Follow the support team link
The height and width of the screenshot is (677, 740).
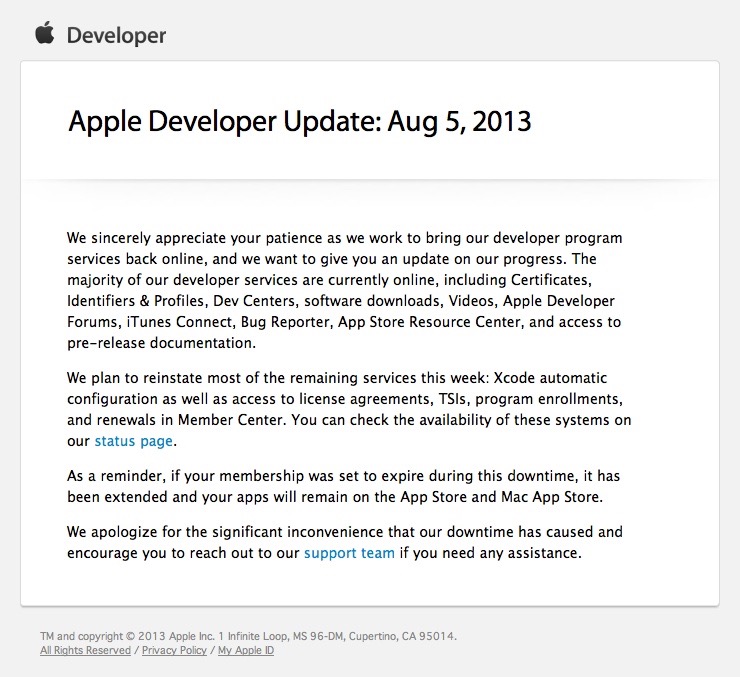(x=349, y=553)
